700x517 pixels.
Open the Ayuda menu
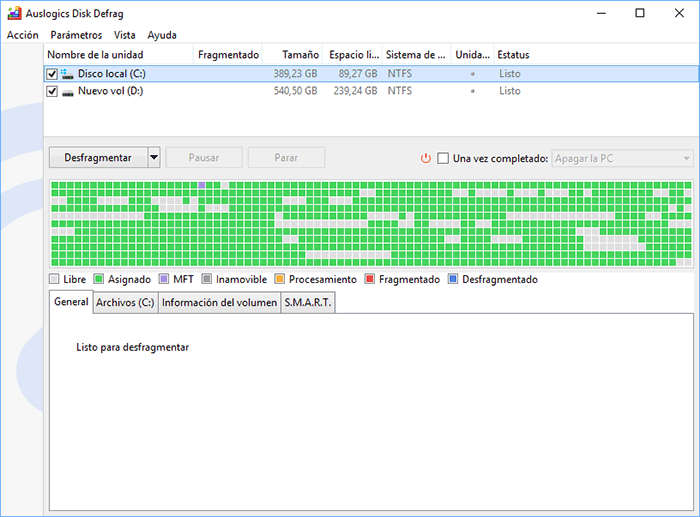162,35
